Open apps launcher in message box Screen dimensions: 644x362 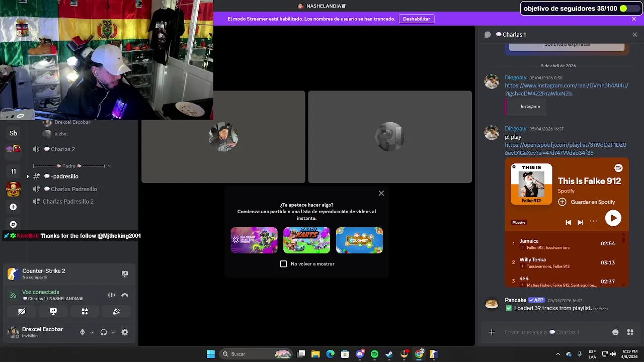[x=630, y=332]
